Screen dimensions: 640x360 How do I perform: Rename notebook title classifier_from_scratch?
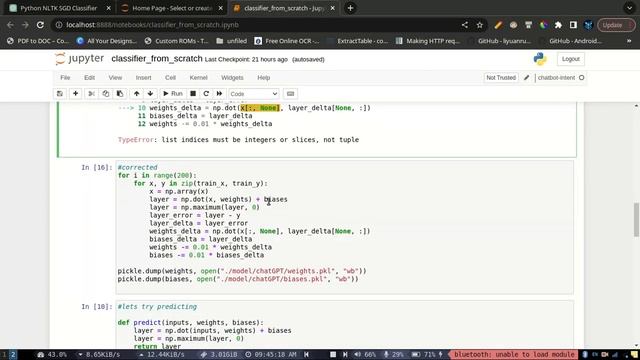pyautogui.click(x=157, y=59)
